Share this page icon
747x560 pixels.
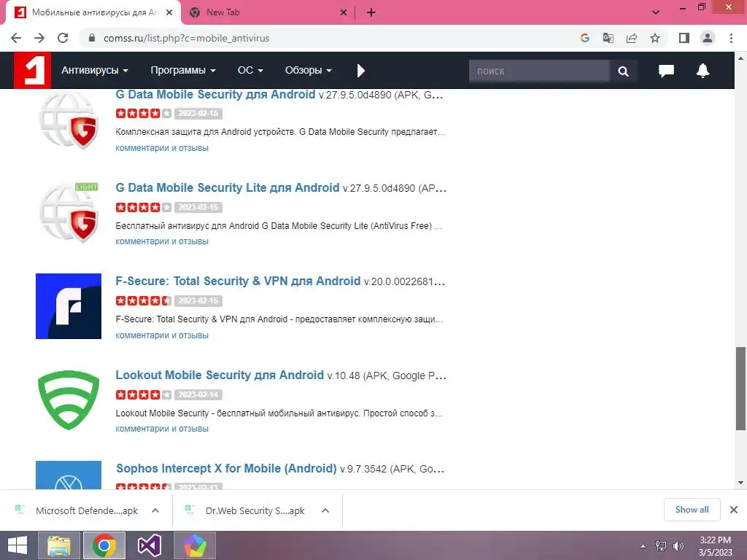point(632,38)
